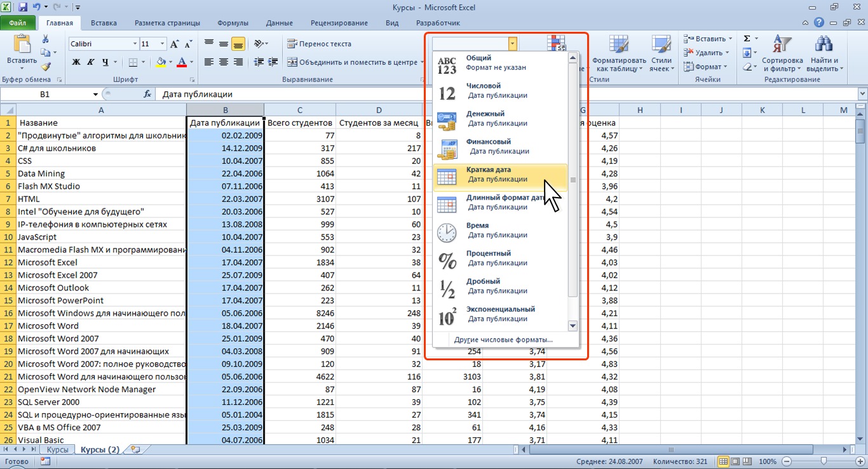
Task: Open Найти и выделить binoculars menu
Action: tap(824, 53)
